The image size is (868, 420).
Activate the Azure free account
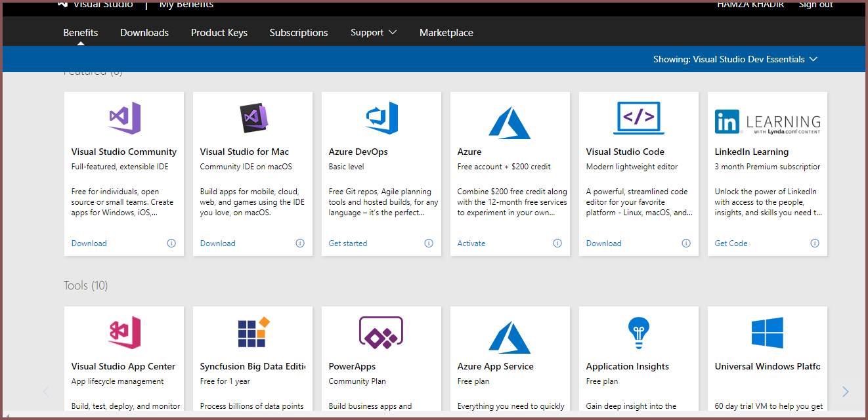[471, 243]
